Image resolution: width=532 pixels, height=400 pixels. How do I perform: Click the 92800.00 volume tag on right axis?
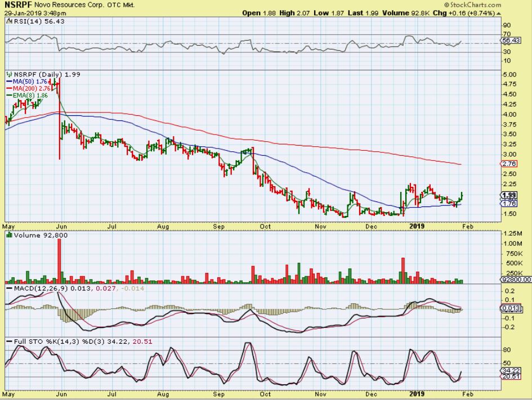tap(516, 280)
